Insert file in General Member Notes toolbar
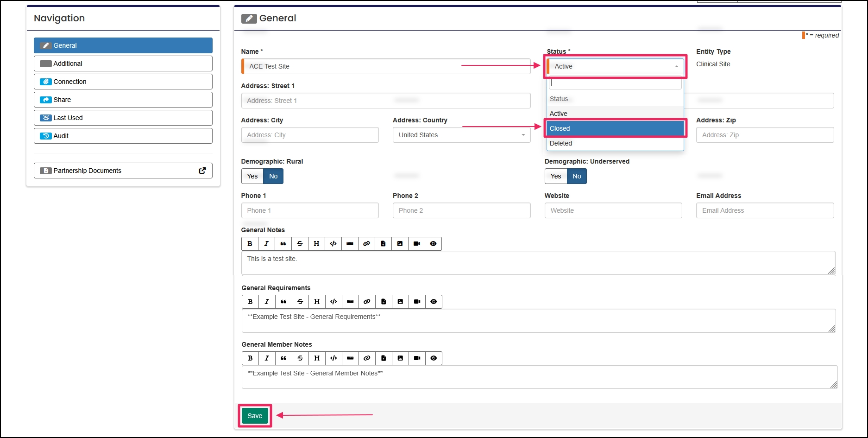868x438 pixels. [384, 358]
